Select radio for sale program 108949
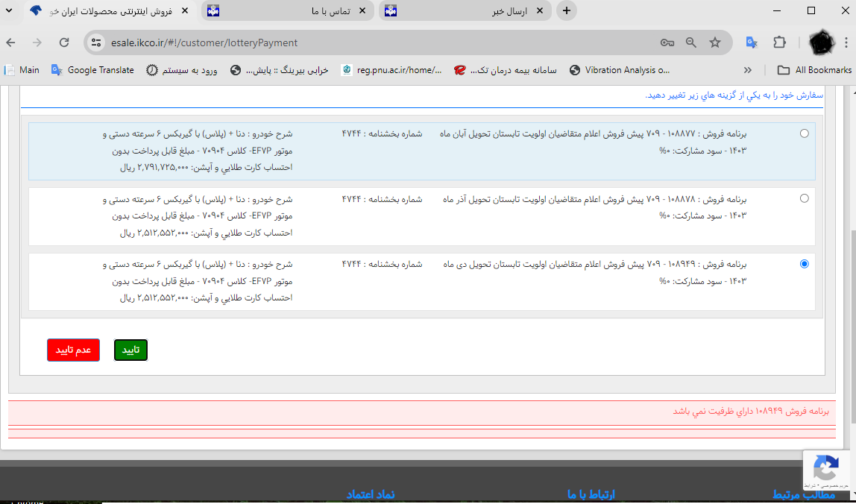Viewport: 856px width, 504px height. tap(804, 264)
